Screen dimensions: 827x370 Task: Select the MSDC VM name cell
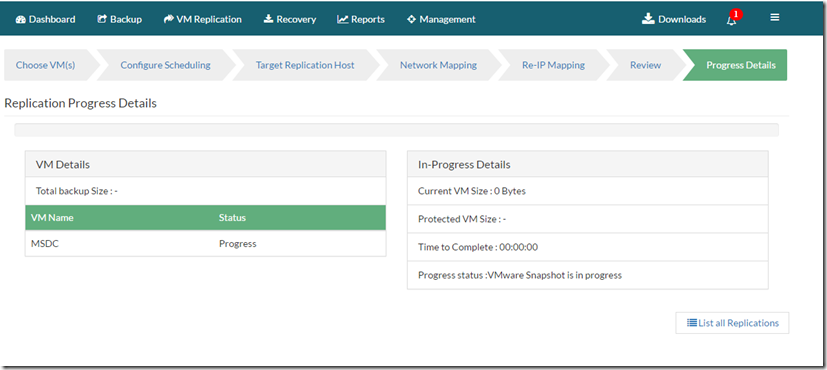45,244
